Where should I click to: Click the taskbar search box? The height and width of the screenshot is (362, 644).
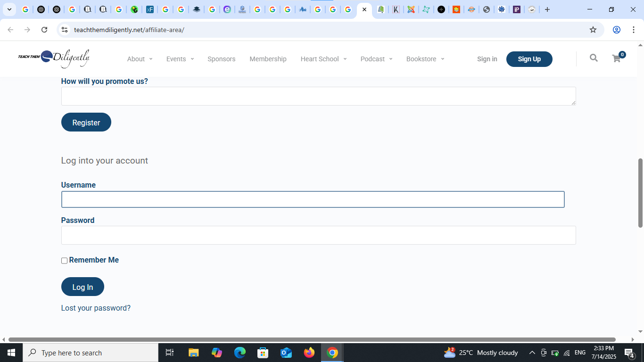click(x=91, y=353)
